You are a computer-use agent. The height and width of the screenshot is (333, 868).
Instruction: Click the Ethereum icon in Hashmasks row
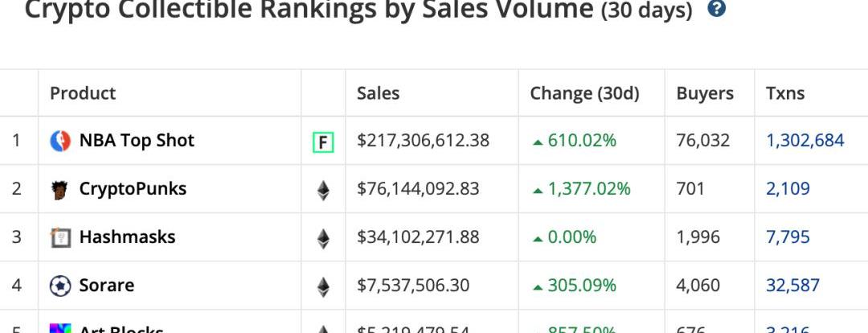pyautogui.click(x=323, y=238)
